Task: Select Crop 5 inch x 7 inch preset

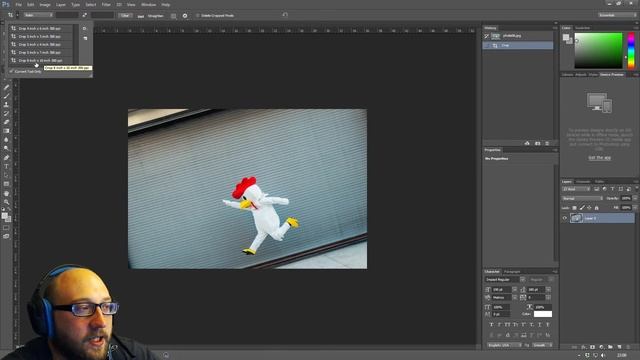Action: click(40, 52)
